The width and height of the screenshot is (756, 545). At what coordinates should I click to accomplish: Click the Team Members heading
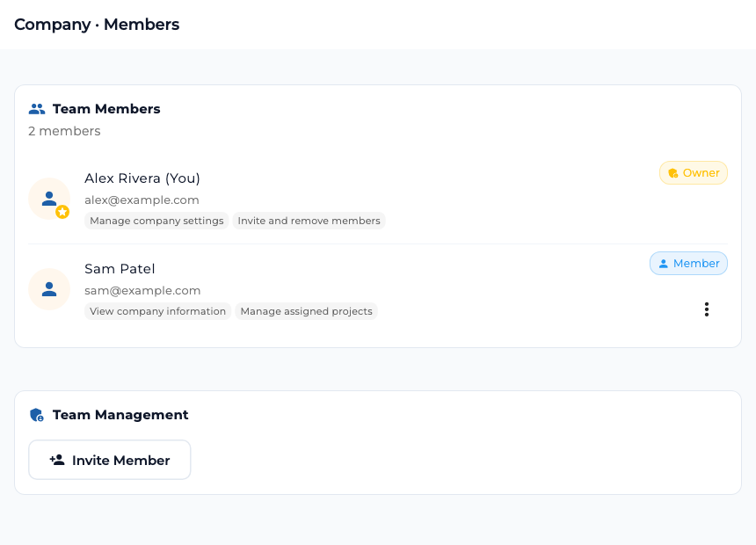coord(106,109)
